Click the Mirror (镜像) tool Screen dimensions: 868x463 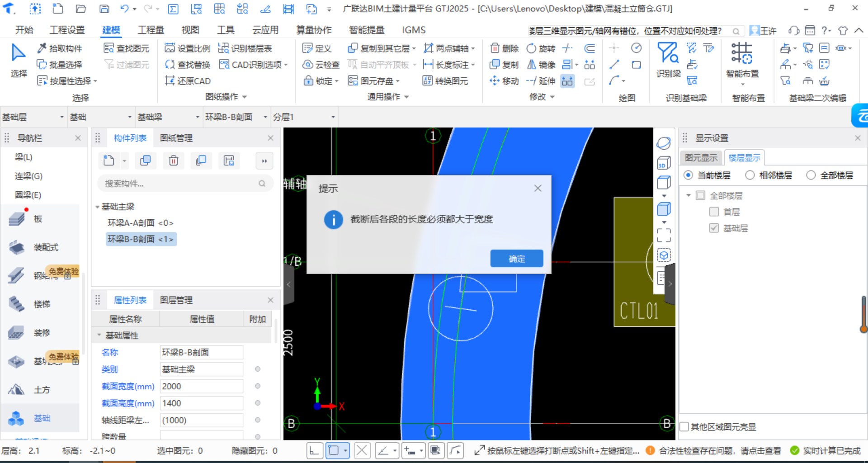pyautogui.click(x=541, y=65)
